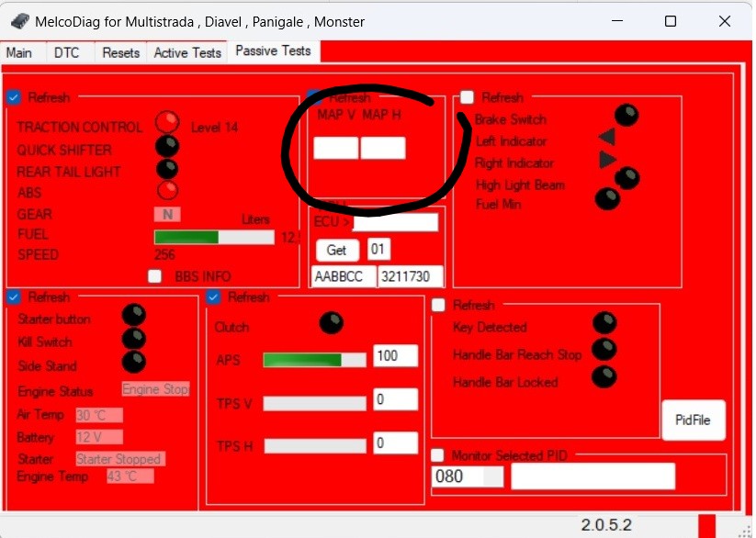Click the version number 2.0.5.2
This screenshot has height=538, width=756.
(x=606, y=525)
